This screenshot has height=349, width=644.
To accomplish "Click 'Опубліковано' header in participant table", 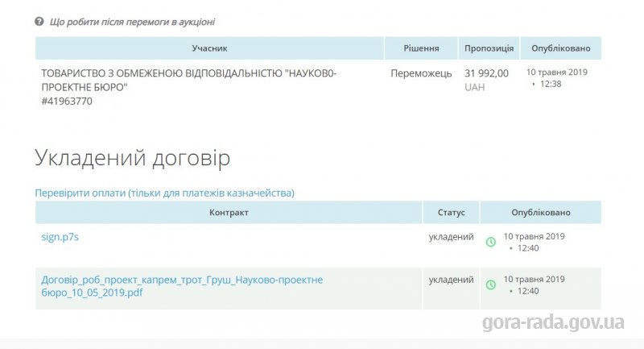I will pyautogui.click(x=560, y=48).
